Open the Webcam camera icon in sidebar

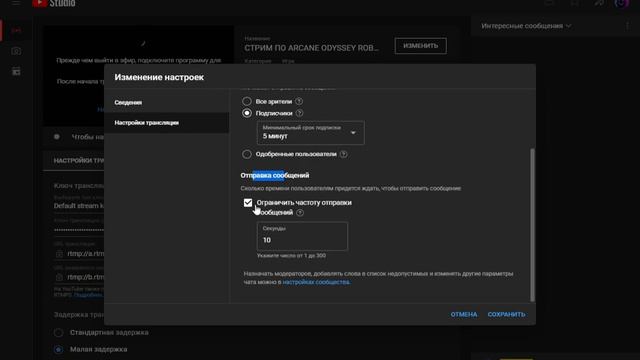coord(16,51)
